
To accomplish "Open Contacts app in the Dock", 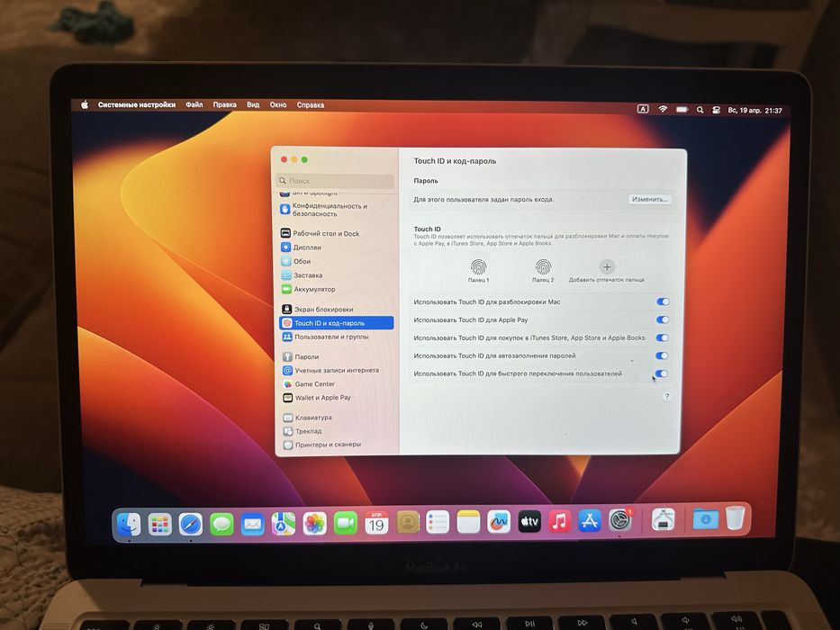I will 408,522.
